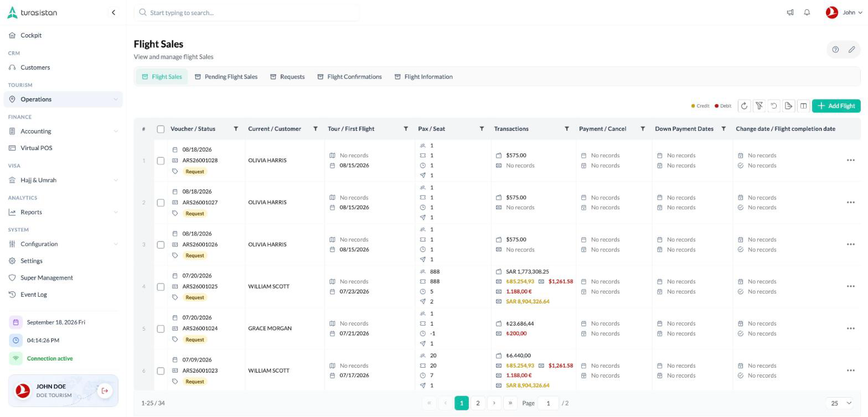Collapse the sidebar with the chevron button

click(x=113, y=12)
